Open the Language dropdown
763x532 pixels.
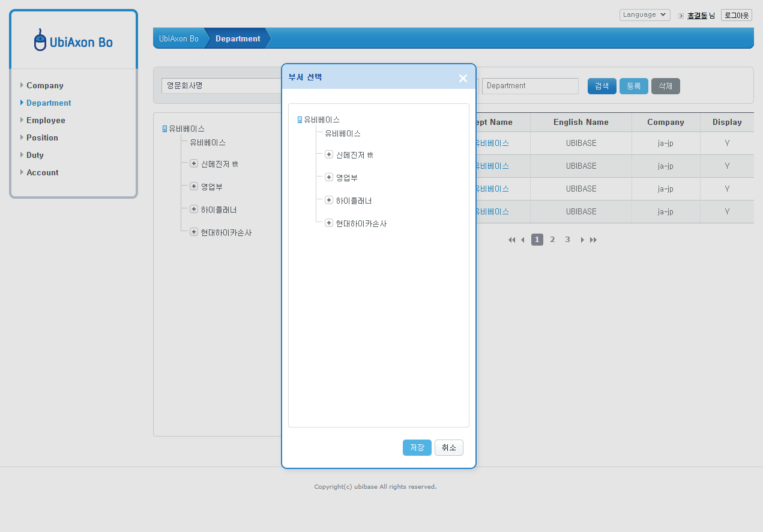tap(645, 15)
